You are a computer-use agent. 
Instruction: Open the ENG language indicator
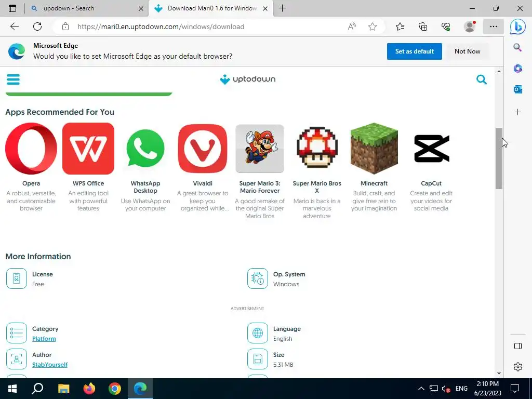461,389
